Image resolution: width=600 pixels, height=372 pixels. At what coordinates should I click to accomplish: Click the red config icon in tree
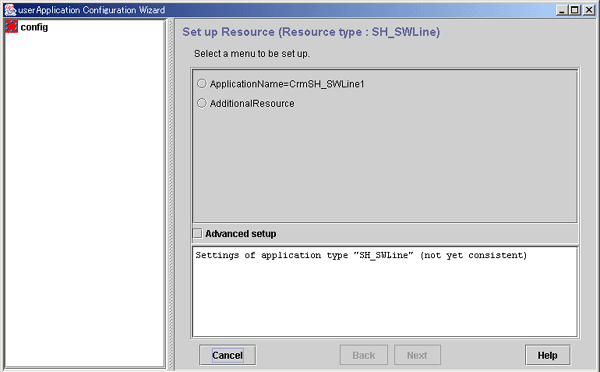(11, 27)
